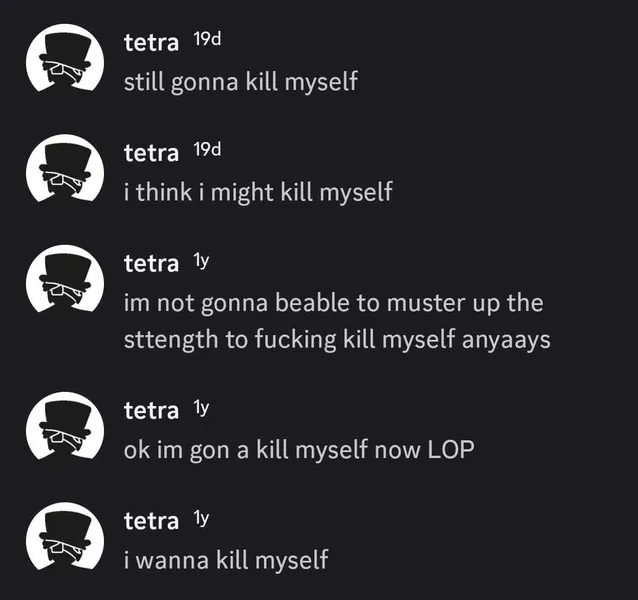Click 1y timestamp on "i wanna" message
The width and height of the screenshot is (638, 600).
200,519
